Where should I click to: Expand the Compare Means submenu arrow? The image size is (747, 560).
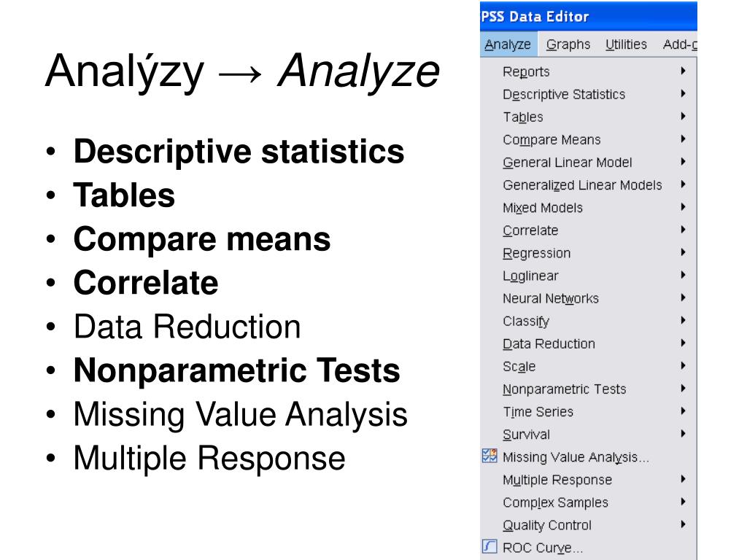click(x=683, y=139)
